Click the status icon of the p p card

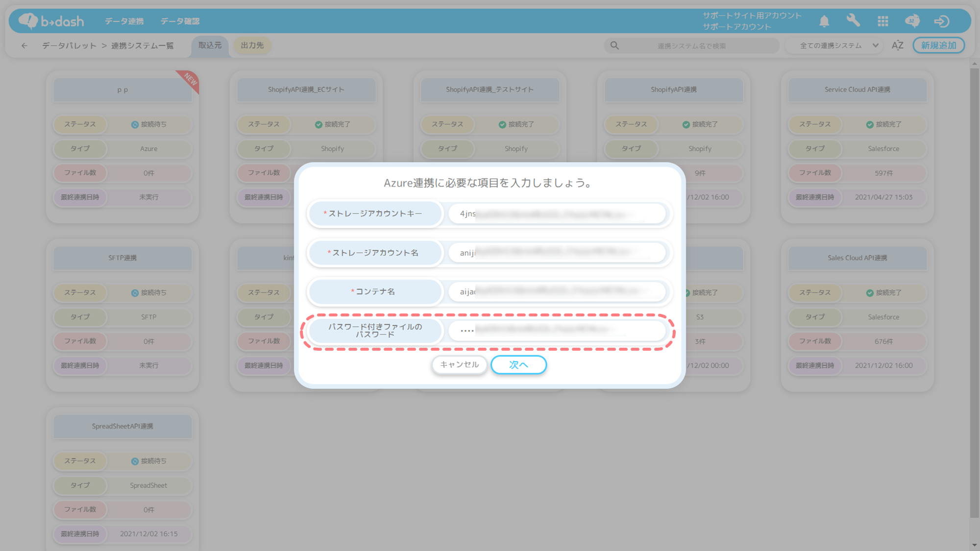pyautogui.click(x=135, y=124)
